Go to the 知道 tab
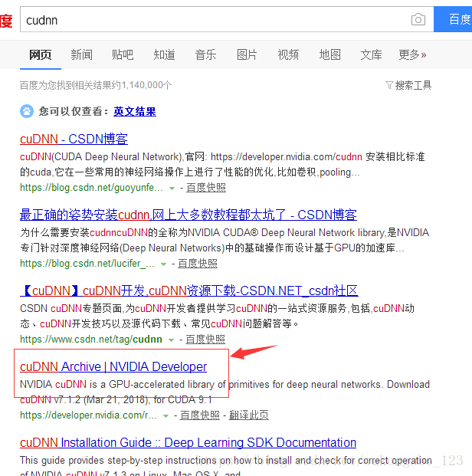Image resolution: width=472 pixels, height=476 pixels. click(x=164, y=55)
